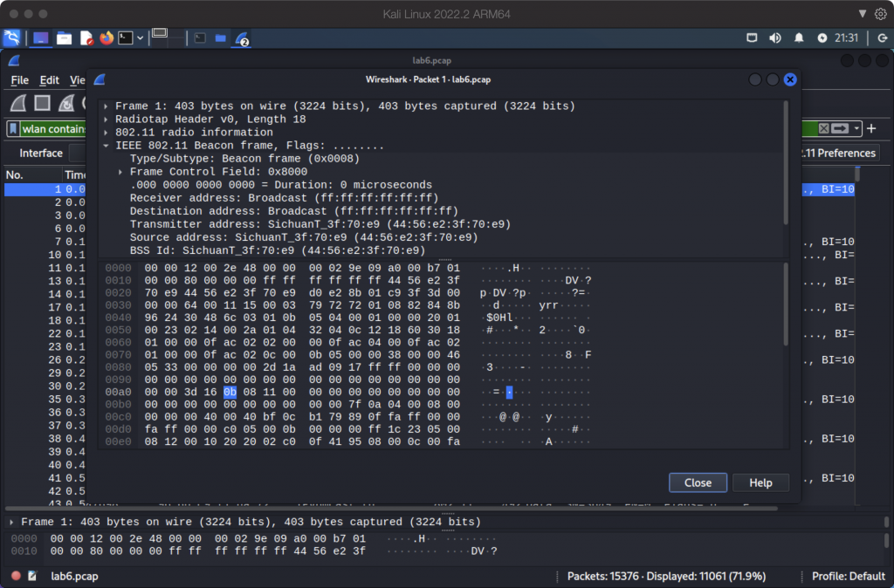
Task: Select Transmitter address SichuanT row
Action: [320, 224]
